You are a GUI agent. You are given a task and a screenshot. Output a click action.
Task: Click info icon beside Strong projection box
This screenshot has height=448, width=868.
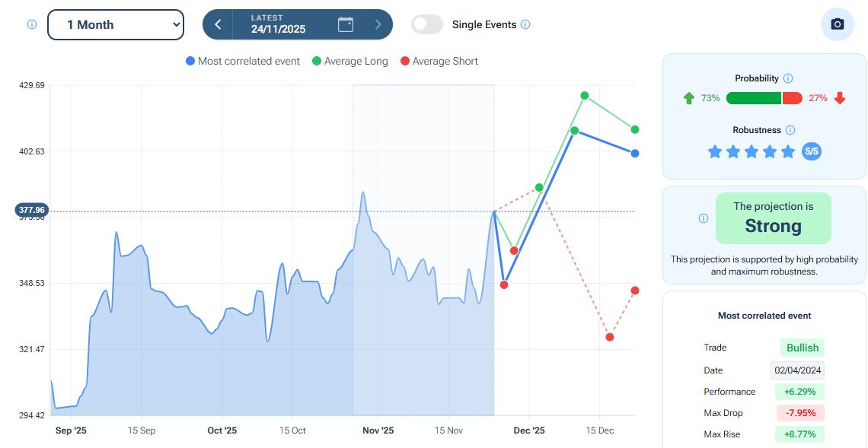click(704, 218)
